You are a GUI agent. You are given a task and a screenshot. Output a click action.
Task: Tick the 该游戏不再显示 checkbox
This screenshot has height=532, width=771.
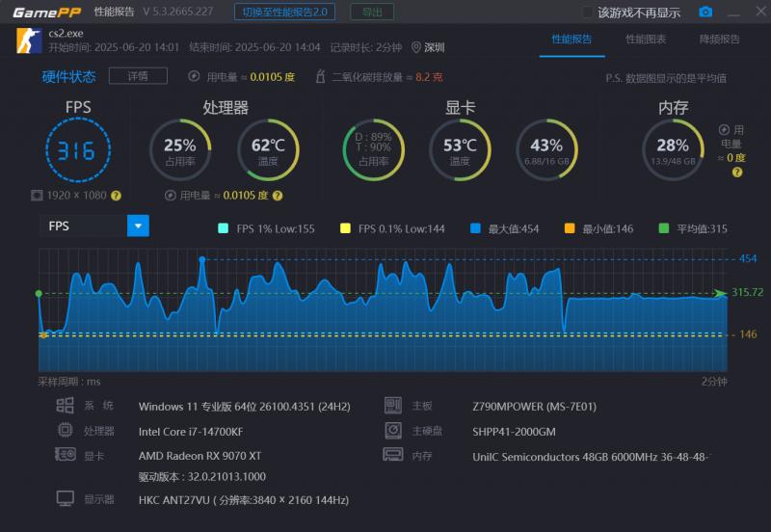588,13
